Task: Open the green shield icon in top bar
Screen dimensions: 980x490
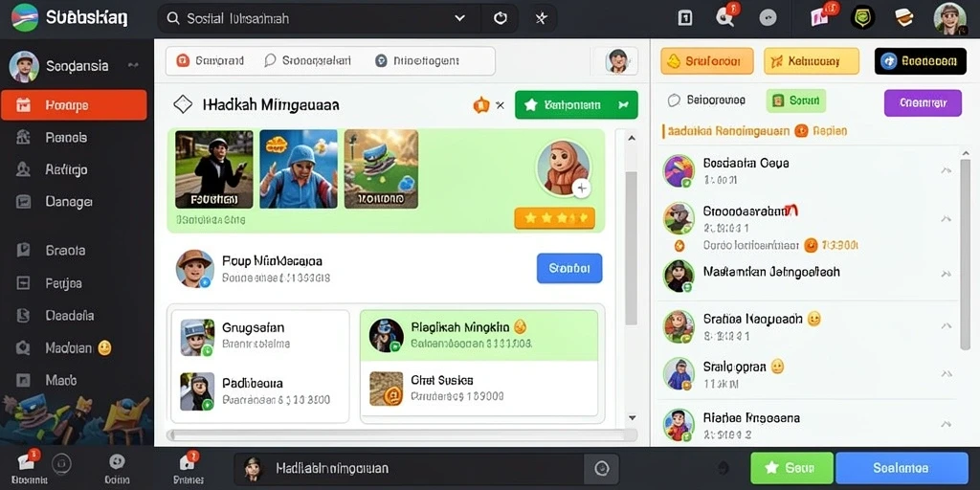Action: (862, 17)
